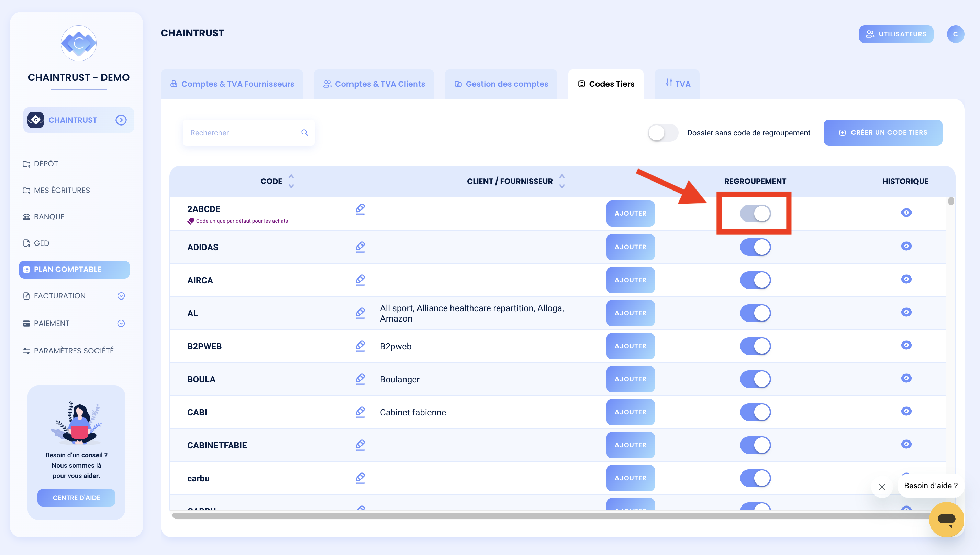The image size is (980, 555).
Task: Go to BANQUE in the sidebar
Action: [x=44, y=217]
